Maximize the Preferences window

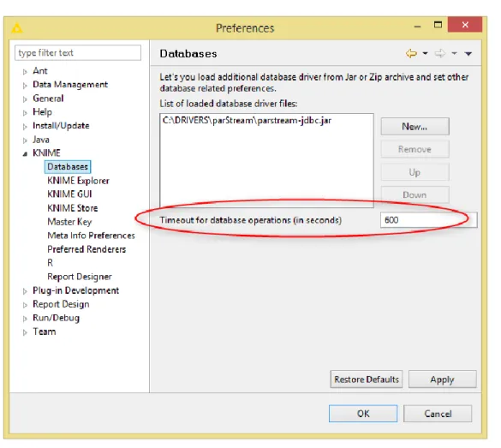pyautogui.click(x=438, y=25)
